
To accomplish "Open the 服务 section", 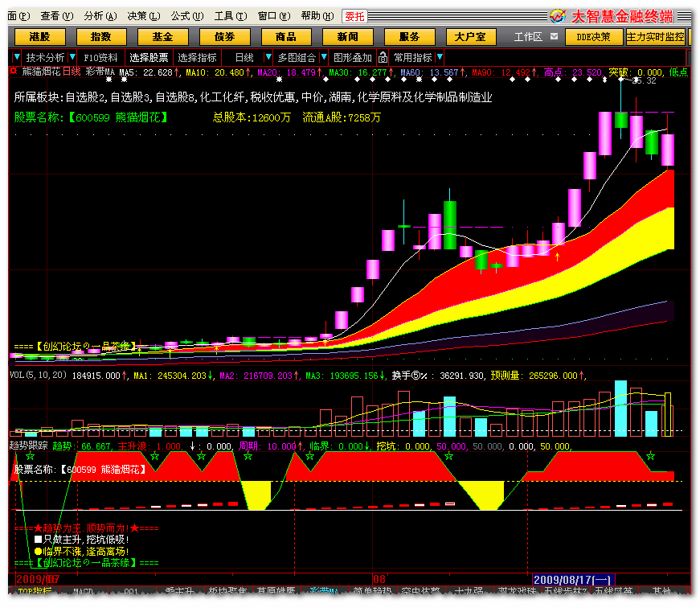I will click(x=409, y=37).
